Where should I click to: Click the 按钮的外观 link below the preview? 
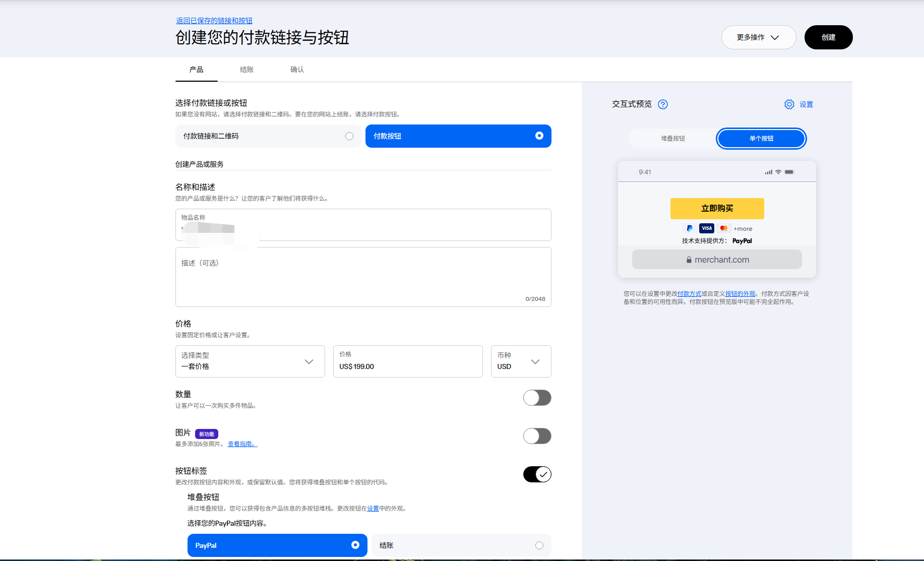coord(741,294)
